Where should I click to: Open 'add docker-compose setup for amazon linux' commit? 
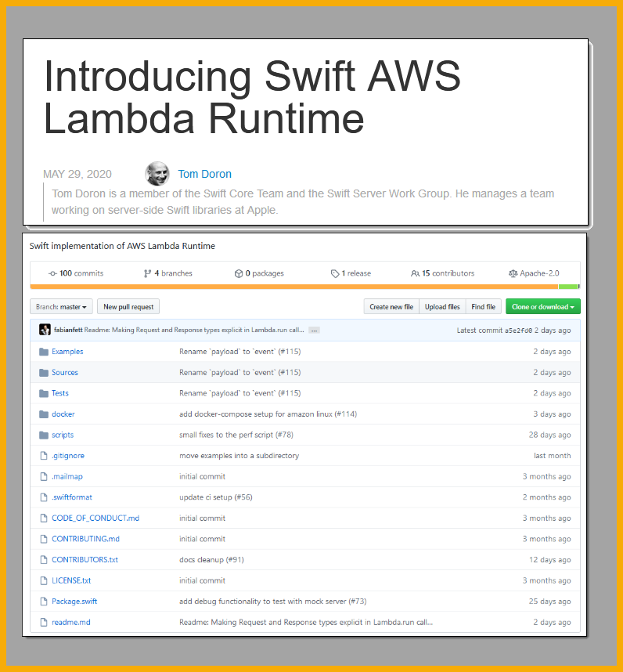coord(268,414)
